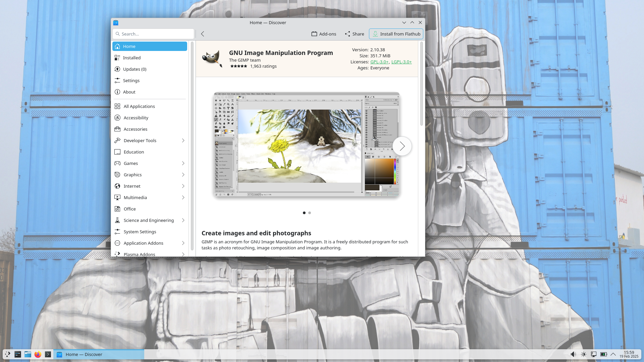The image size is (644, 362).
Task: Open the Accessibility category
Action: click(x=150, y=118)
